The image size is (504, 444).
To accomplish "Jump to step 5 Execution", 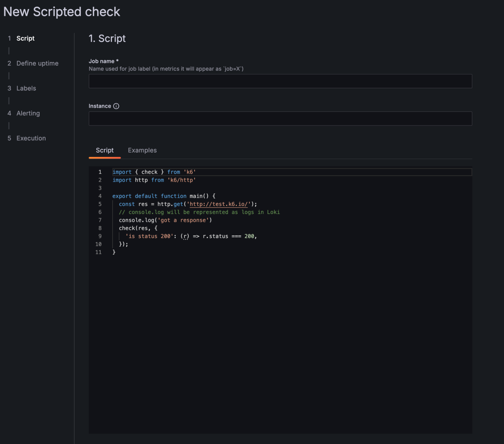I will click(31, 138).
